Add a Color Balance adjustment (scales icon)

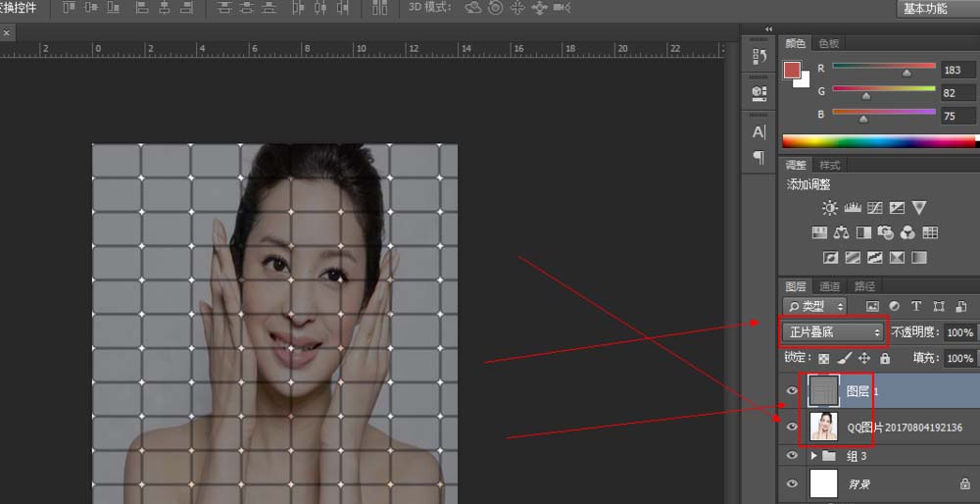[841, 232]
